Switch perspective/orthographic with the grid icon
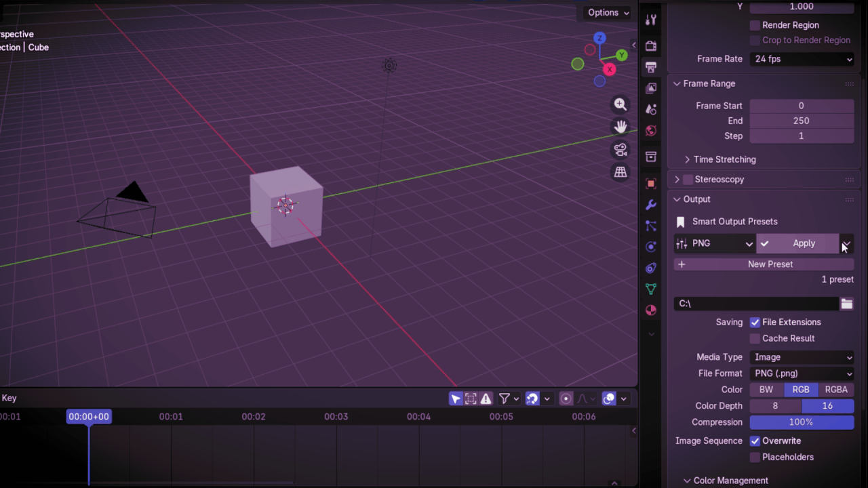The width and height of the screenshot is (868, 488). [x=620, y=172]
